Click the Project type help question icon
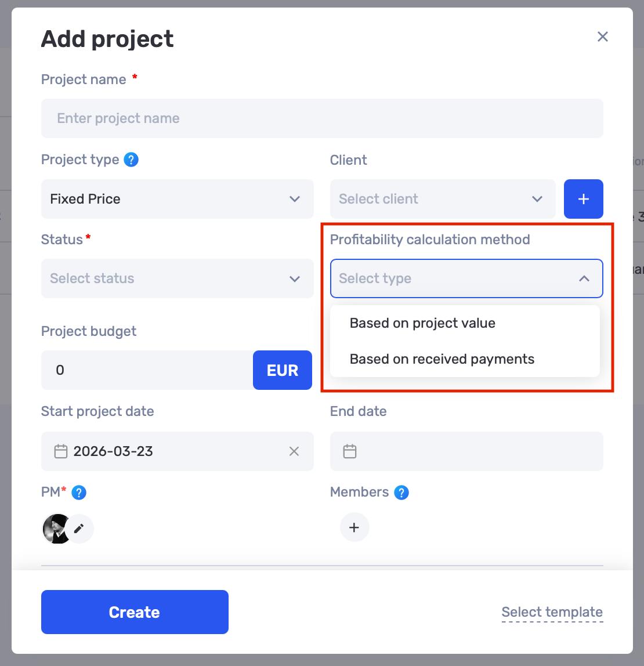The height and width of the screenshot is (666, 644). point(131,160)
